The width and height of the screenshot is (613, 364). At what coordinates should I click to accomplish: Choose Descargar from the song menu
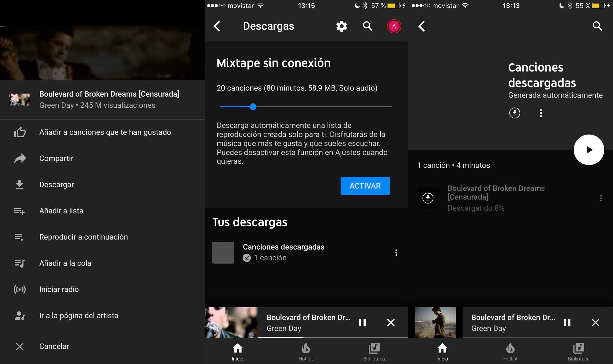(102, 184)
